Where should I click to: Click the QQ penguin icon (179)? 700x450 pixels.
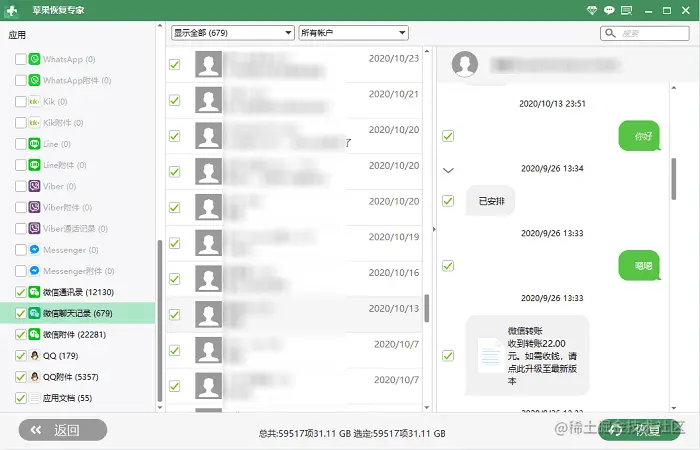pyautogui.click(x=34, y=355)
